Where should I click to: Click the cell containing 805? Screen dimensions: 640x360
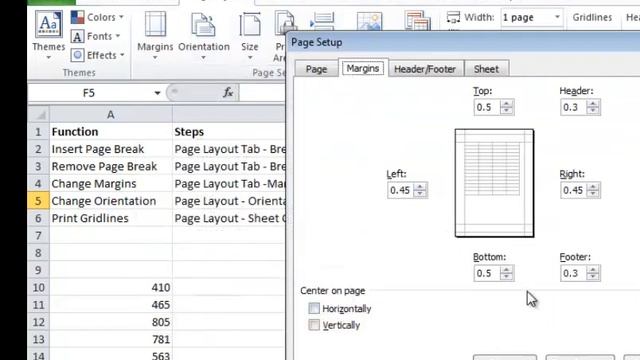click(111, 322)
